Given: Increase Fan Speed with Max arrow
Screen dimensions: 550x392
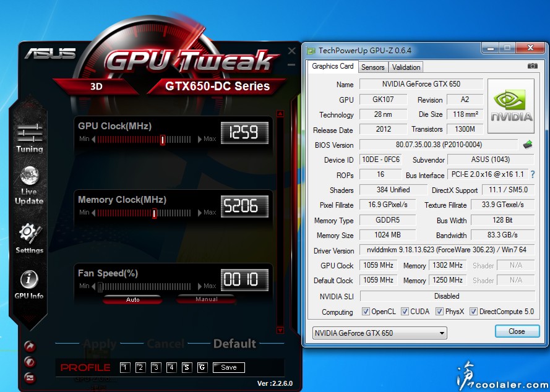Looking at the screenshot, I should (200, 286).
